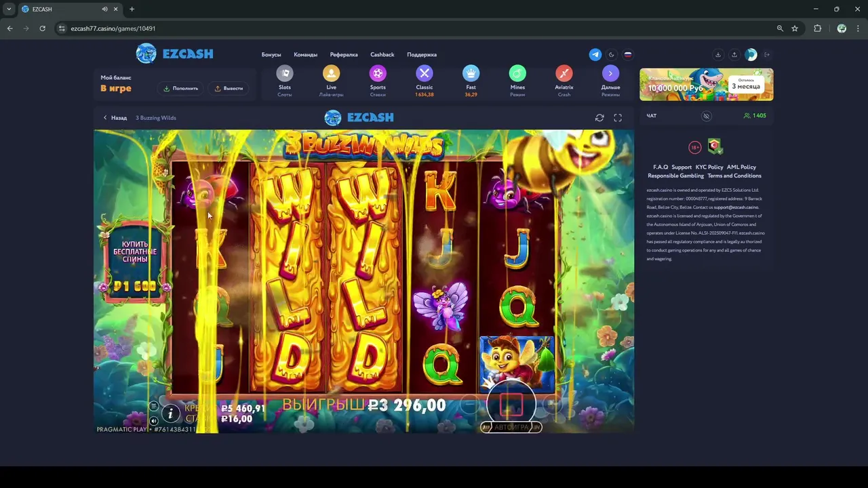Open the Поддержка menu item

[x=422, y=55]
